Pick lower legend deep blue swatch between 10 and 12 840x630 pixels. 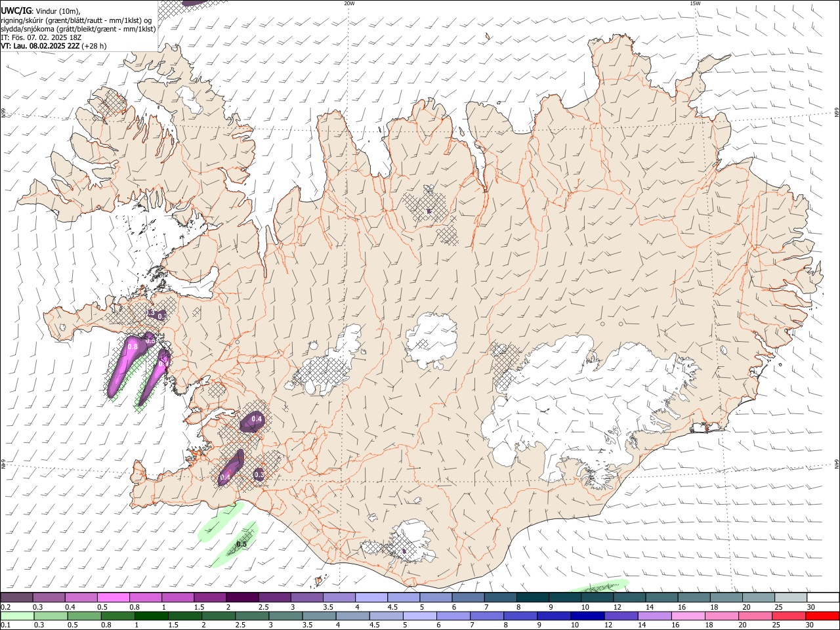588,616
